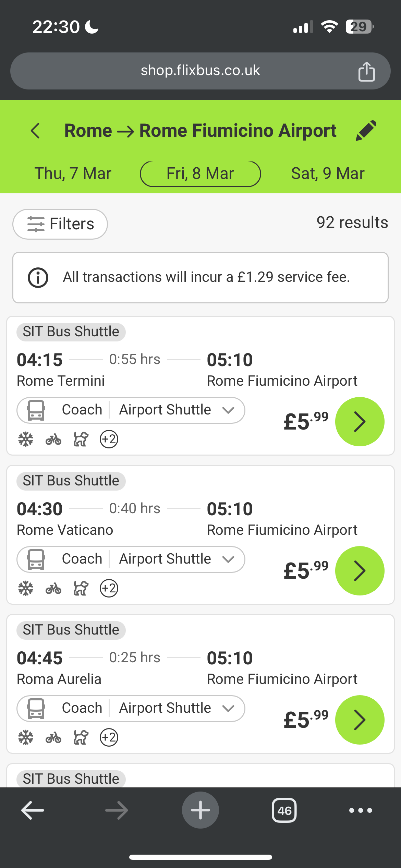Select the 04:45 Roma Aurelia trip arrow
The width and height of the screenshot is (401, 868).
pyautogui.click(x=360, y=720)
